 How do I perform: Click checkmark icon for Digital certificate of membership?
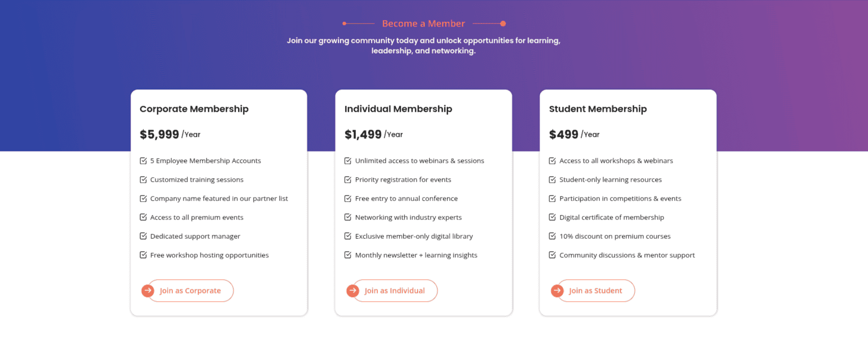click(x=552, y=217)
